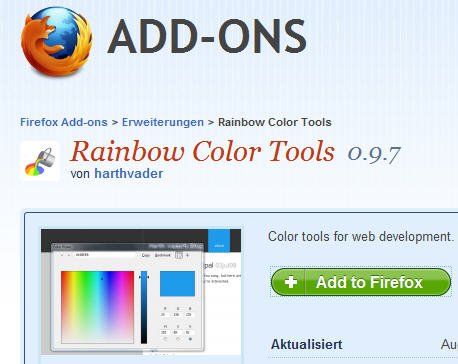
Task: Open author harthvader's profile link
Action: pyautogui.click(x=129, y=174)
